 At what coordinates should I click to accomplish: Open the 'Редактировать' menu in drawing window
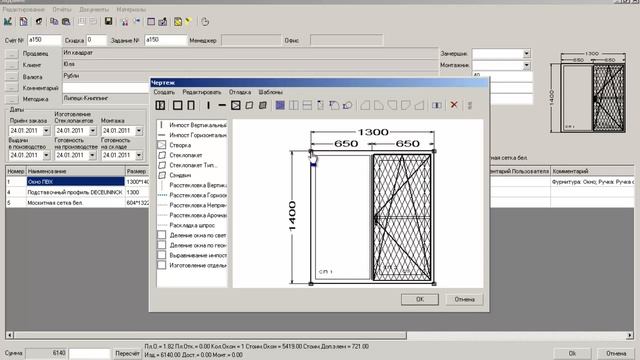(202, 92)
